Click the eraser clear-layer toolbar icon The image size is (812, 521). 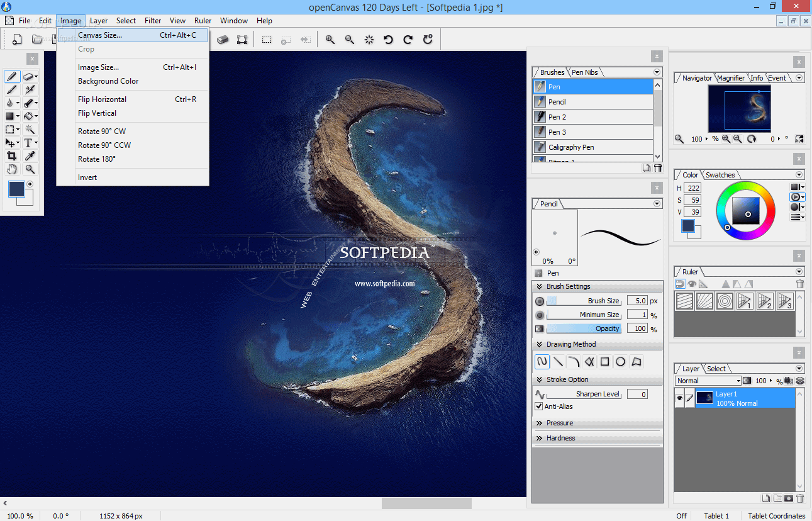point(223,40)
